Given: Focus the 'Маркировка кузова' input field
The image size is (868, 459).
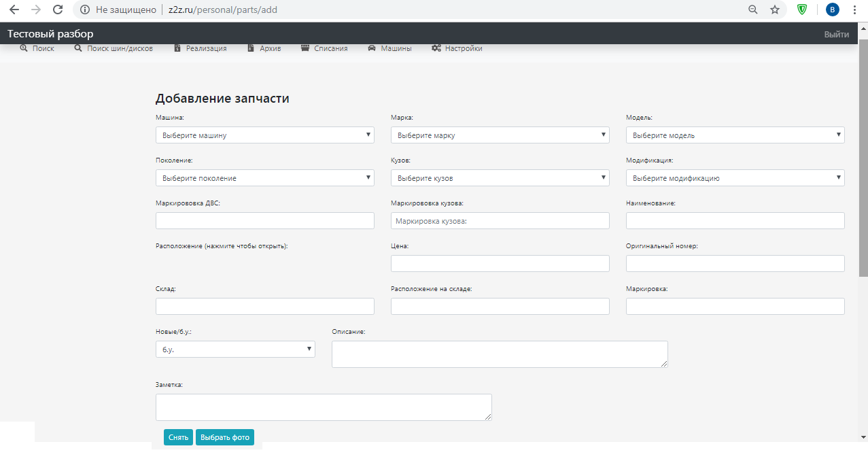Looking at the screenshot, I should pyautogui.click(x=500, y=220).
